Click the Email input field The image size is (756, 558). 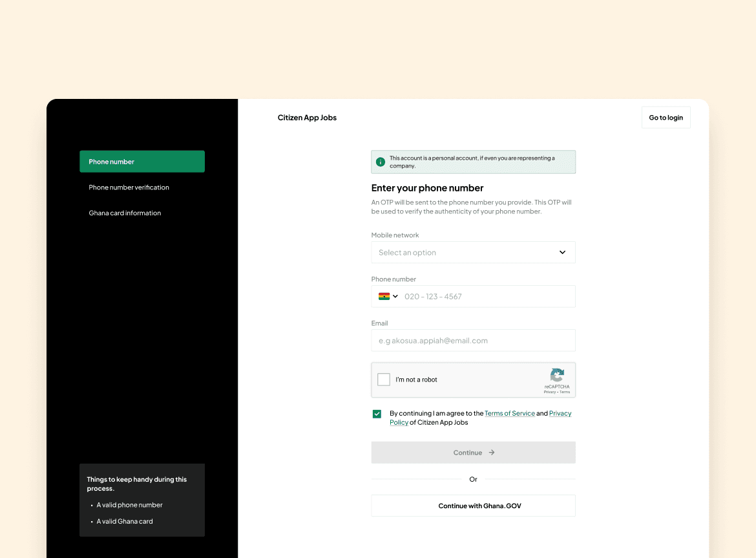tap(473, 340)
